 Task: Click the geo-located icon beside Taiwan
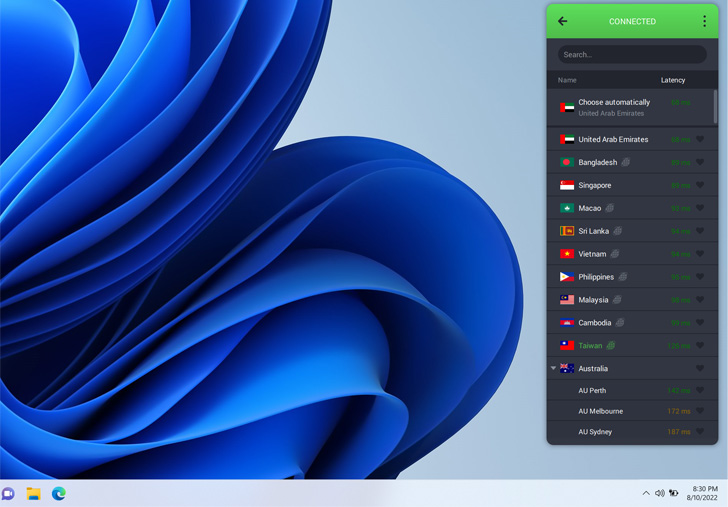(611, 346)
